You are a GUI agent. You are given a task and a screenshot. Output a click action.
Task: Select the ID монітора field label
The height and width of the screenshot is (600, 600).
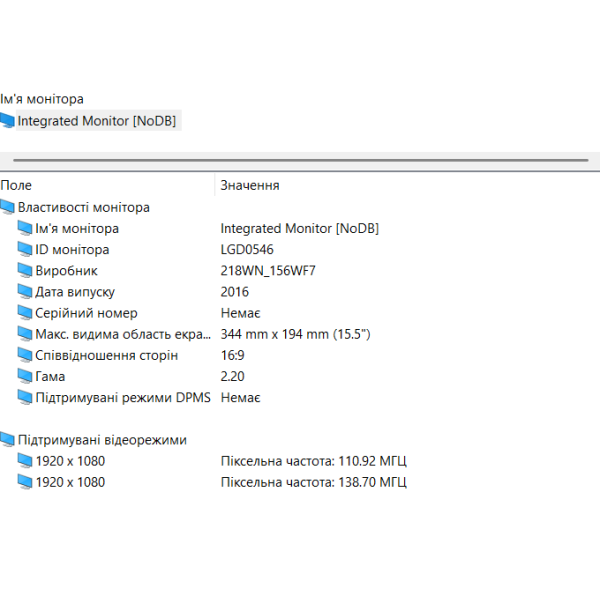(72, 249)
